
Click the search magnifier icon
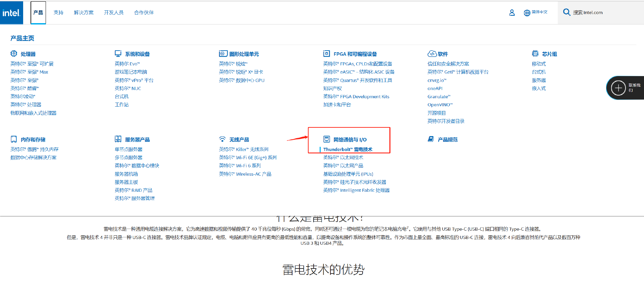click(567, 12)
